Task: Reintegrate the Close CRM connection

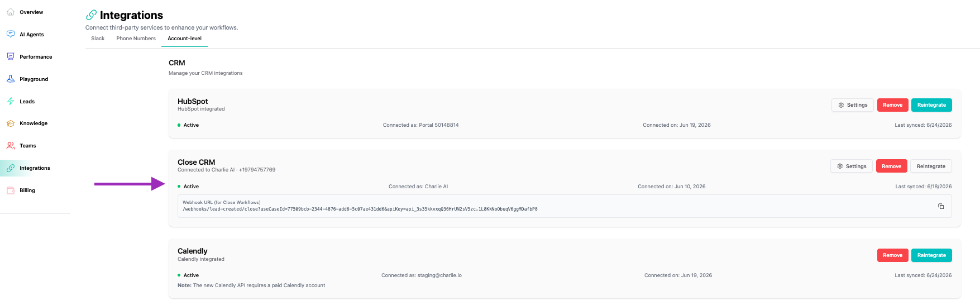Action: pyautogui.click(x=931, y=166)
